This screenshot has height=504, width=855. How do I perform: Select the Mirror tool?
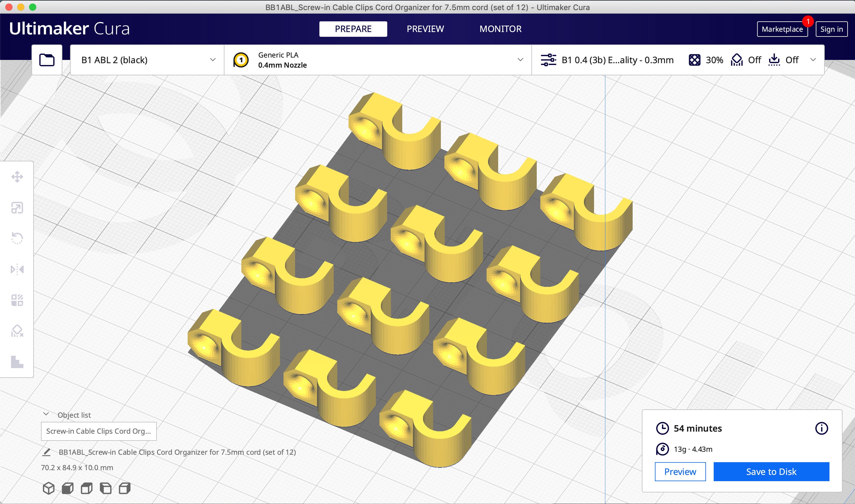pos(17,269)
